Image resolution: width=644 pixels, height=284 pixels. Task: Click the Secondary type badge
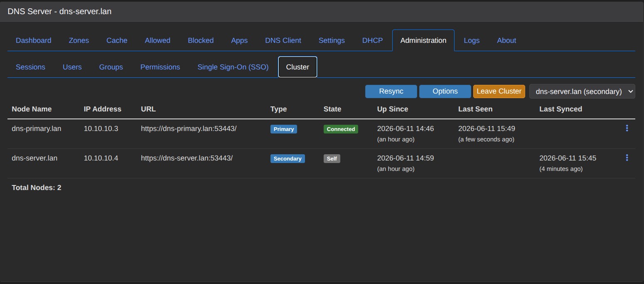[288, 158]
